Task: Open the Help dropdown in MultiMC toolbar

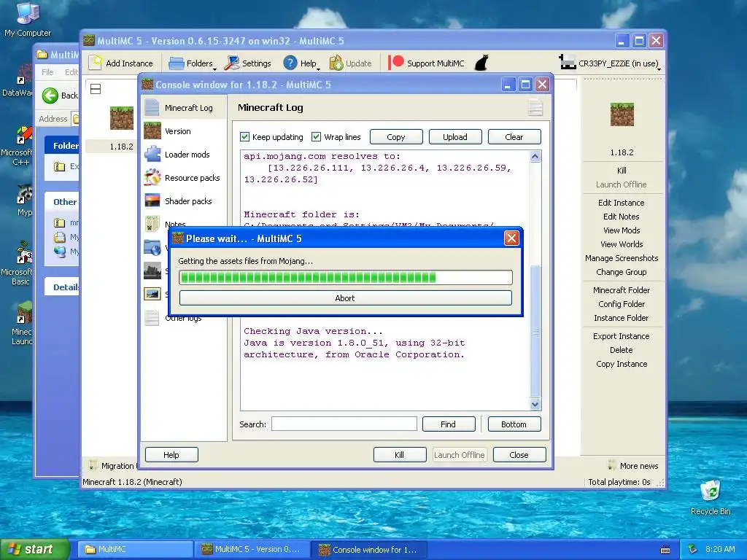Action: pos(301,63)
